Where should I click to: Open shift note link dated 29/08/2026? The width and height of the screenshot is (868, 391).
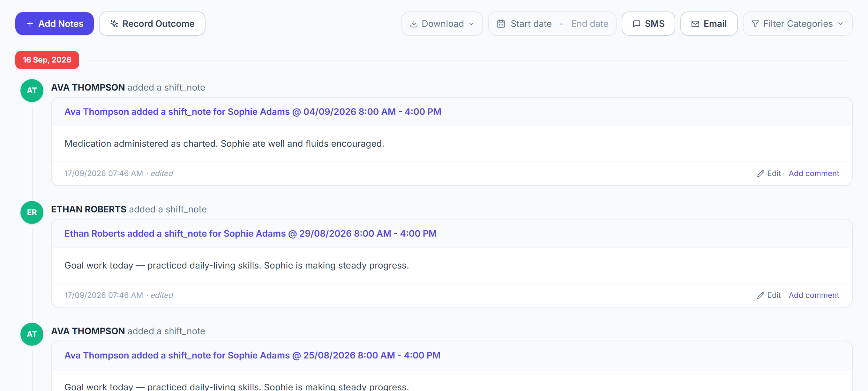(251, 233)
